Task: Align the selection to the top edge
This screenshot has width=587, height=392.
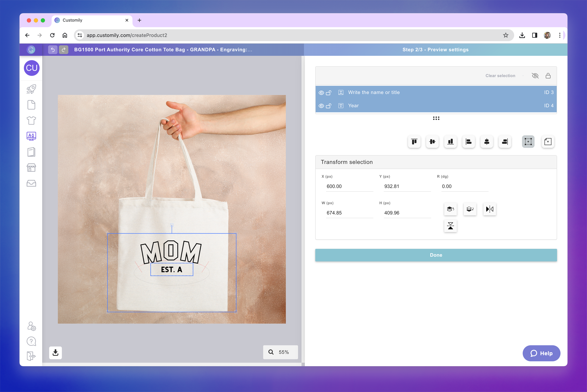Action: pyautogui.click(x=414, y=142)
